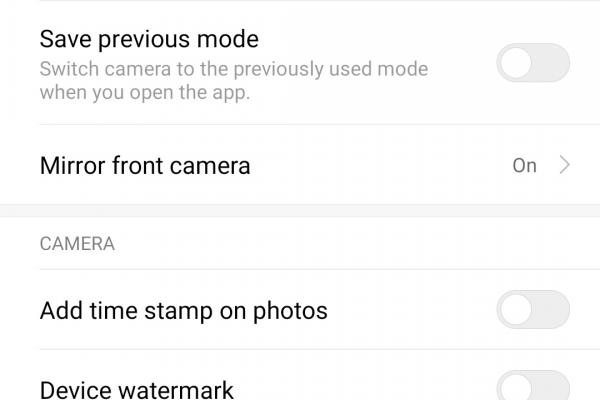The image size is (600, 400).
Task: Toggle the Save previous mode switch
Action: coord(533,66)
